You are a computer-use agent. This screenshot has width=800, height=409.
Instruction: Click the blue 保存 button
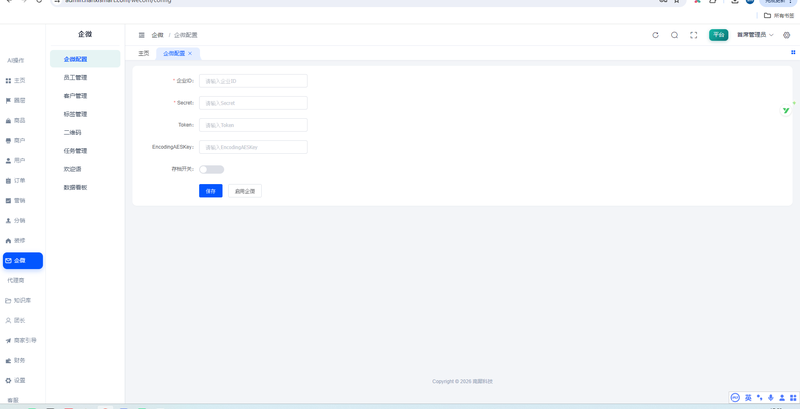pyautogui.click(x=211, y=191)
